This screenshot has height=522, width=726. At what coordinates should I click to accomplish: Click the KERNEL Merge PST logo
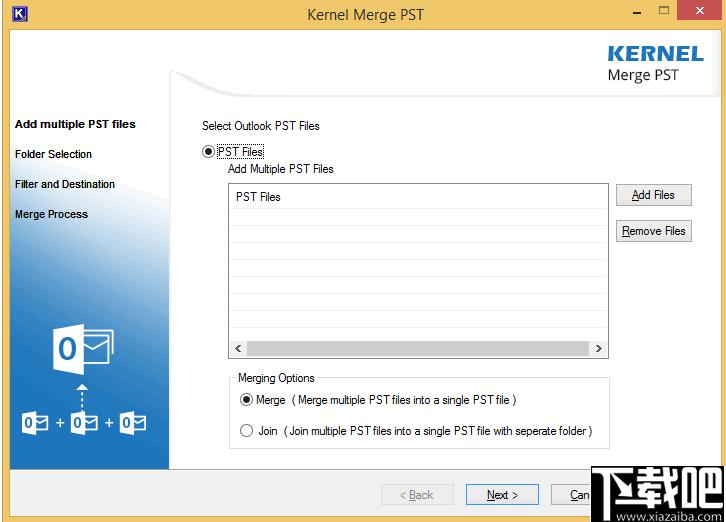point(655,63)
